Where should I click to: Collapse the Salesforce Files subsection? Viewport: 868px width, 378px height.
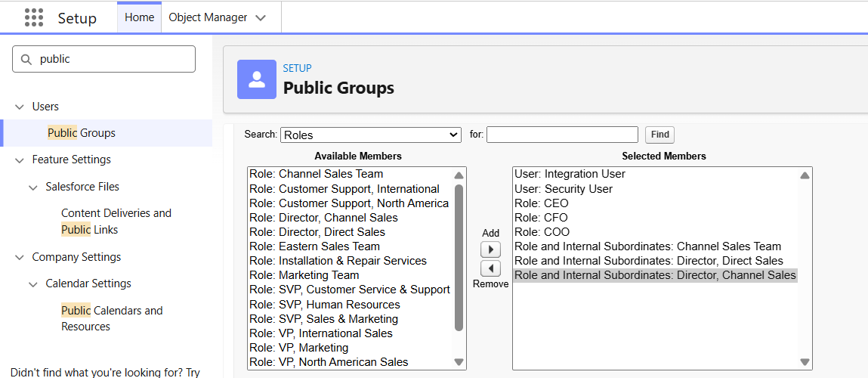[x=33, y=187]
